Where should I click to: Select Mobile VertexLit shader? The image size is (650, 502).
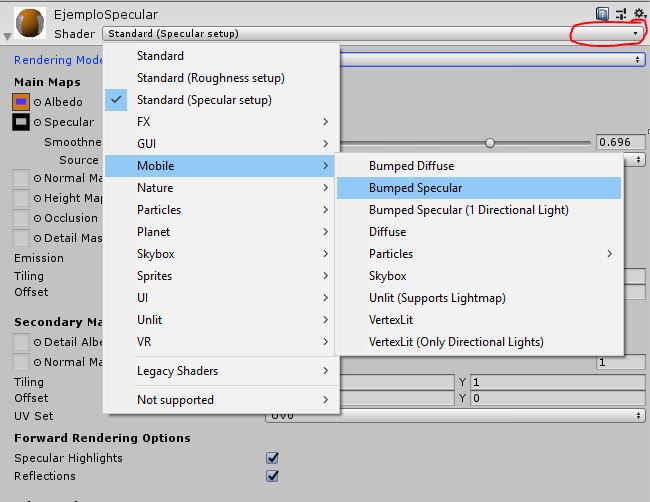[479, 320]
